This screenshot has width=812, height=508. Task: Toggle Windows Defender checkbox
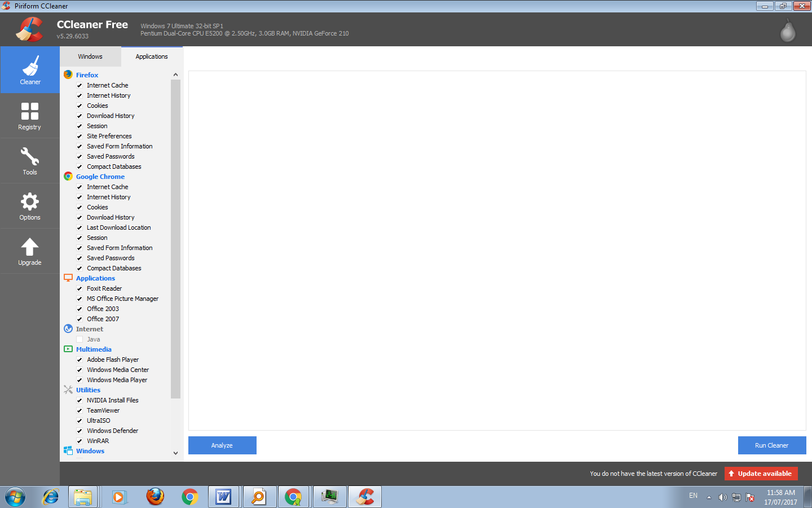(80, 431)
